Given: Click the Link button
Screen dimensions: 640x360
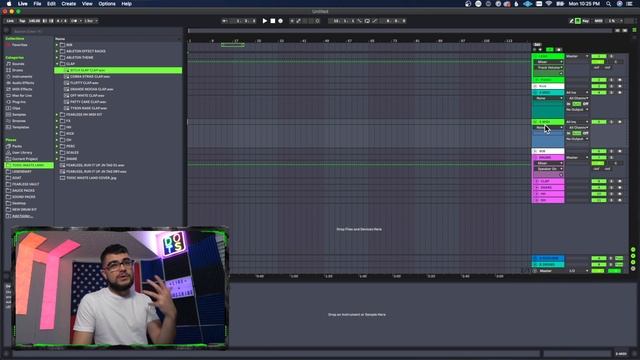Looking at the screenshot, I should [x=10, y=21].
